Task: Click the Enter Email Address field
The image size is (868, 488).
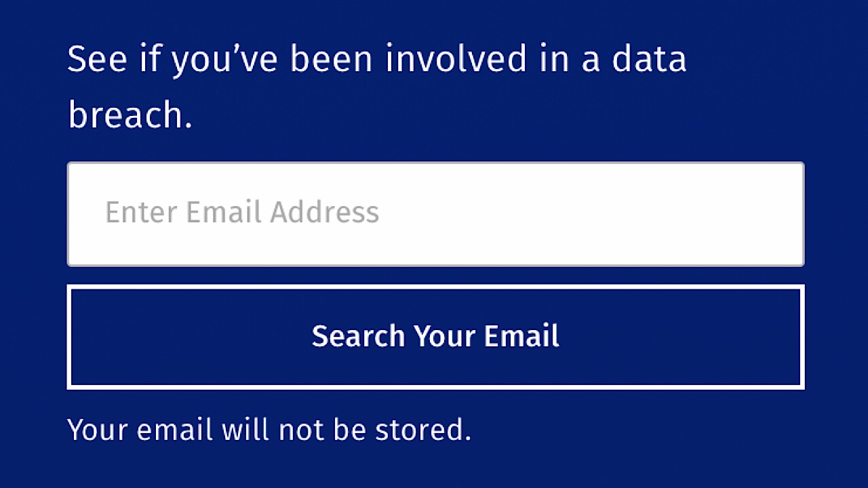Action: (x=435, y=213)
